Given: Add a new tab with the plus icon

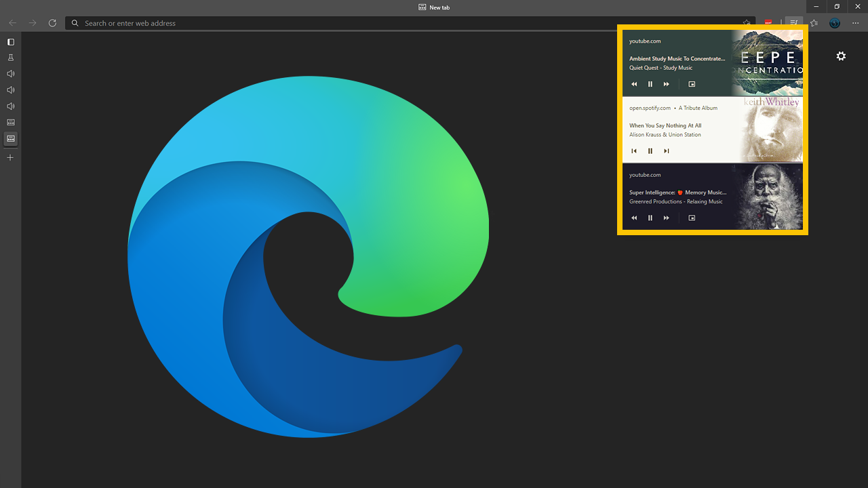Looking at the screenshot, I should point(10,158).
